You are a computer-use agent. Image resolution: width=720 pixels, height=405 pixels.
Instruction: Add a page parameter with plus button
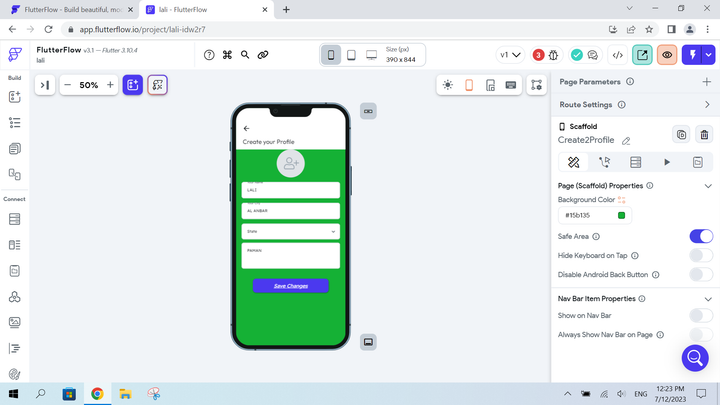tap(707, 82)
